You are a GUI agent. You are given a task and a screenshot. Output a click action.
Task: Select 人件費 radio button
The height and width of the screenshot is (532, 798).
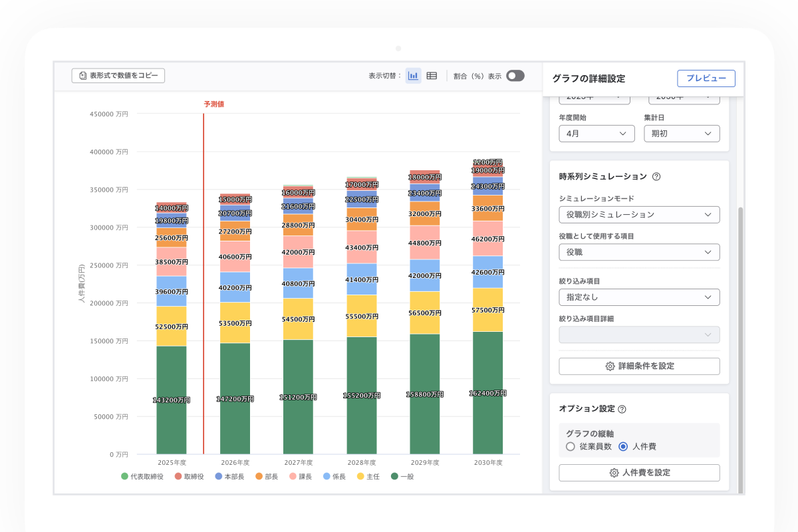(623, 447)
